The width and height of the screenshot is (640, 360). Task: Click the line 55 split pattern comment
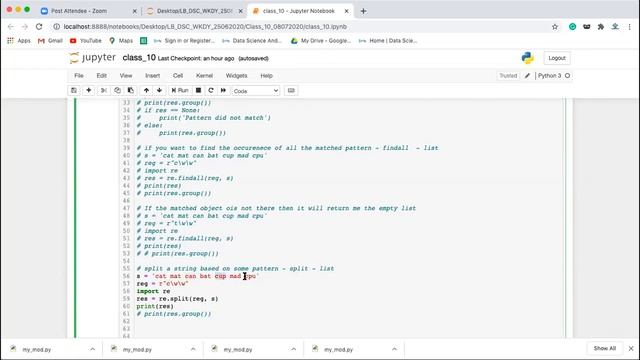click(235, 269)
